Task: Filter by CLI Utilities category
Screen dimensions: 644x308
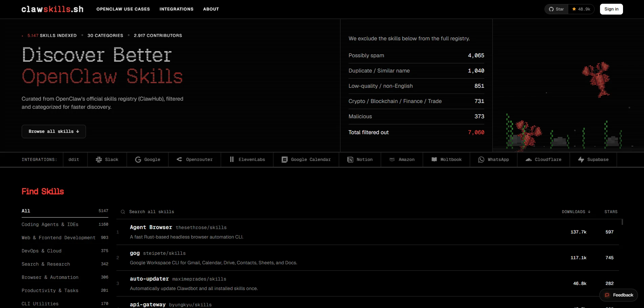Action: coord(65,304)
